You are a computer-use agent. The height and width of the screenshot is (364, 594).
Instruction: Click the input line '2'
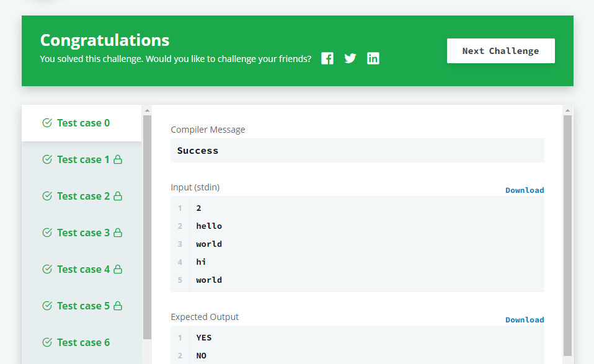point(198,208)
